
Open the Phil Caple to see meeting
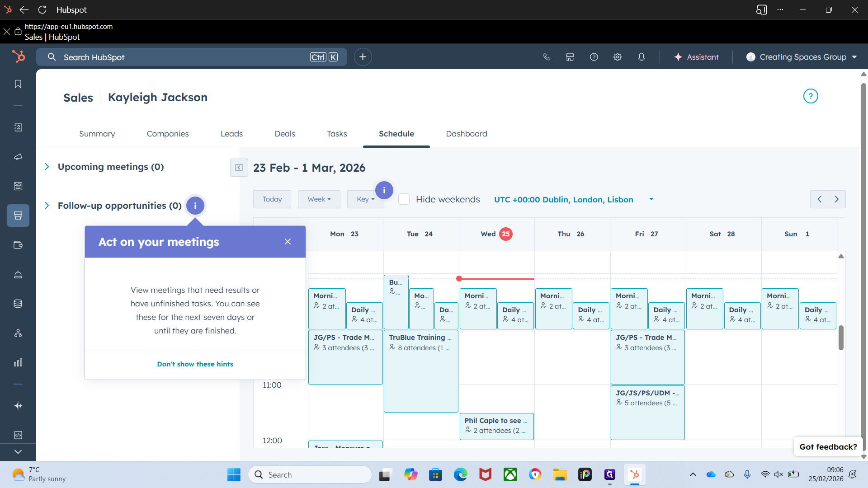pyautogui.click(x=496, y=426)
